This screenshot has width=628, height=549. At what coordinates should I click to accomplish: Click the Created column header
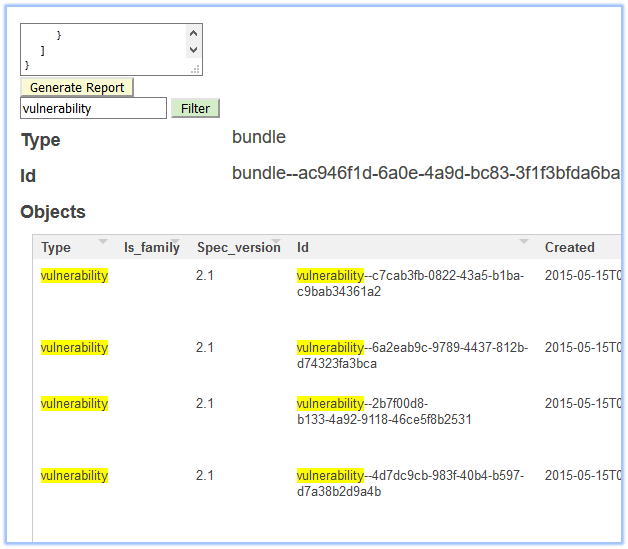[570, 247]
